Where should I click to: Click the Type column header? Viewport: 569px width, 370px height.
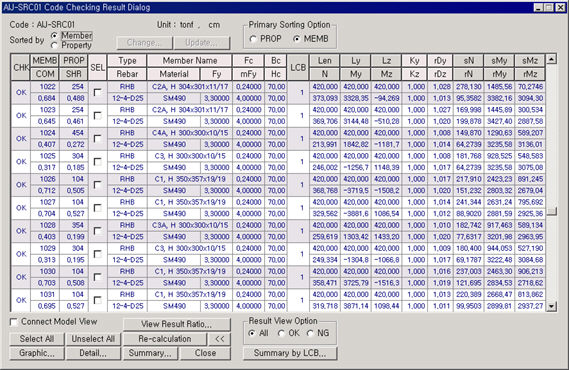click(127, 61)
